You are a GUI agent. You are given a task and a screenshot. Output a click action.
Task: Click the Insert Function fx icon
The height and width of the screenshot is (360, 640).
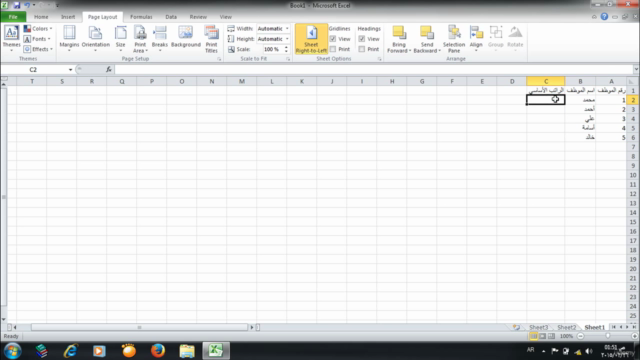pyautogui.click(x=109, y=69)
